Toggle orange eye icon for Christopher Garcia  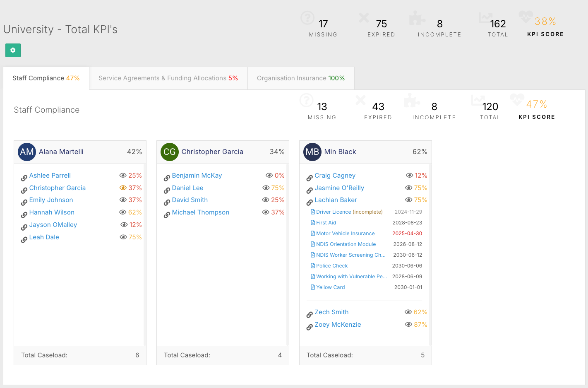pyautogui.click(x=123, y=188)
